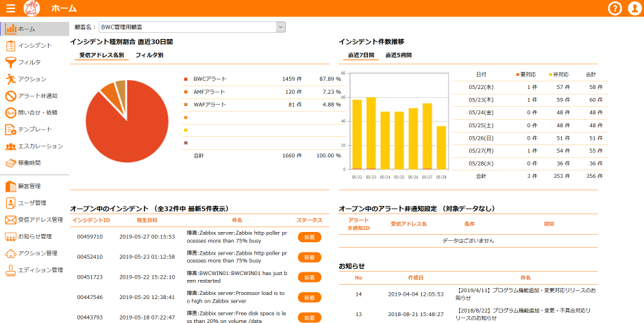Click 新着 status for incident 00452410
Image resolution: width=644 pixels, height=323 pixels.
[x=309, y=257]
